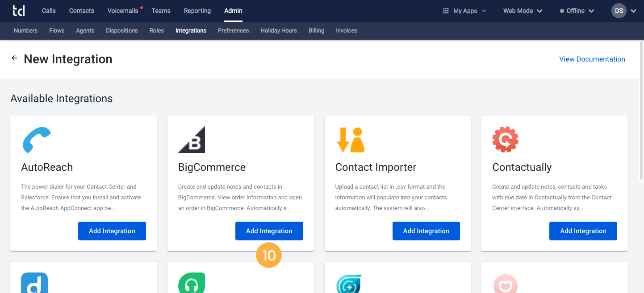Open the Web Mode dropdown
Screen dimensions: 644x293
coord(523,11)
